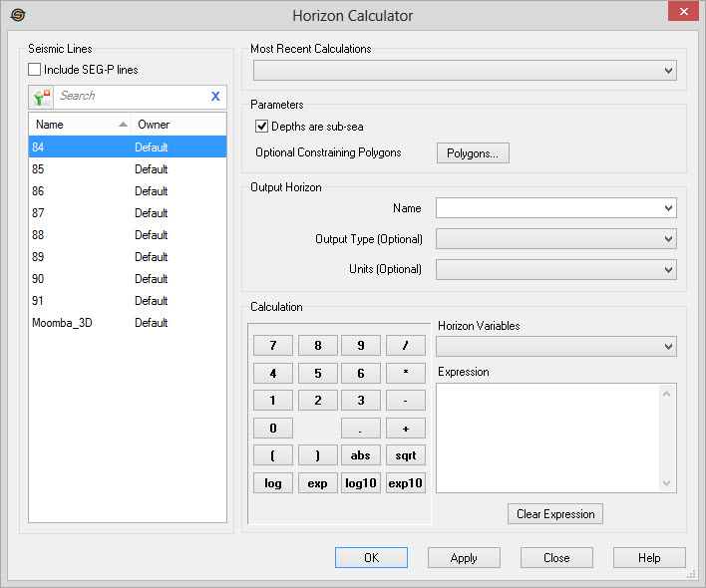
Task: Close the Horizon Calculator window
Action: [683, 11]
